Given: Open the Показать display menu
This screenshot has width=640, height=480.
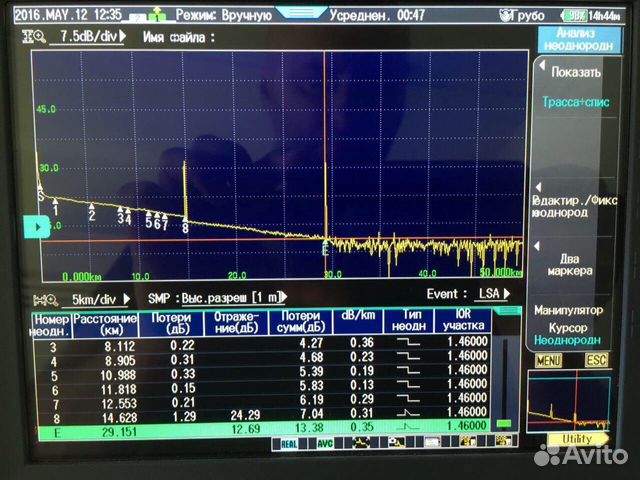Looking at the screenshot, I should point(573,72).
